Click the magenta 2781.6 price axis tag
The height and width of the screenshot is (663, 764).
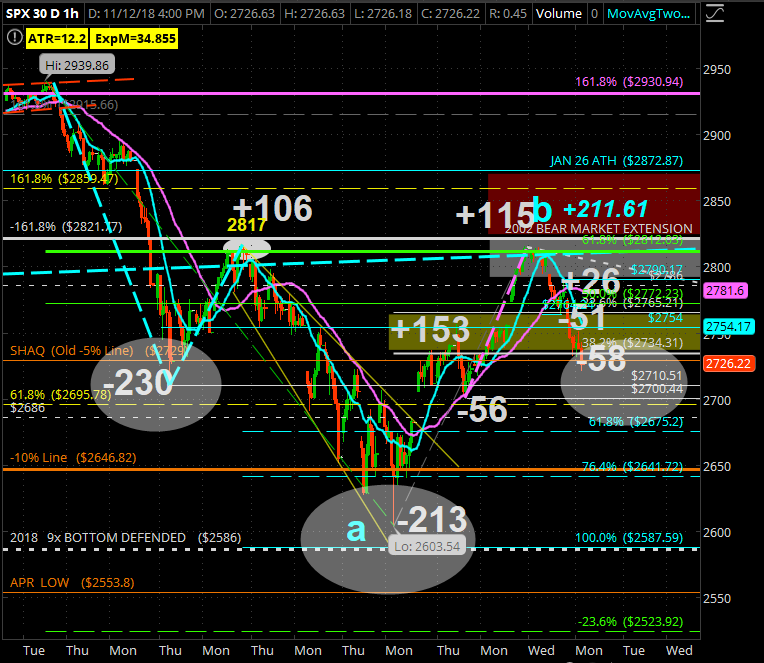739,290
